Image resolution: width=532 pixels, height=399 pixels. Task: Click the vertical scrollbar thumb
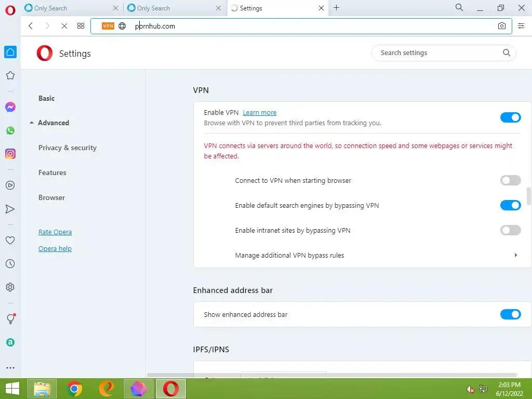(x=529, y=196)
